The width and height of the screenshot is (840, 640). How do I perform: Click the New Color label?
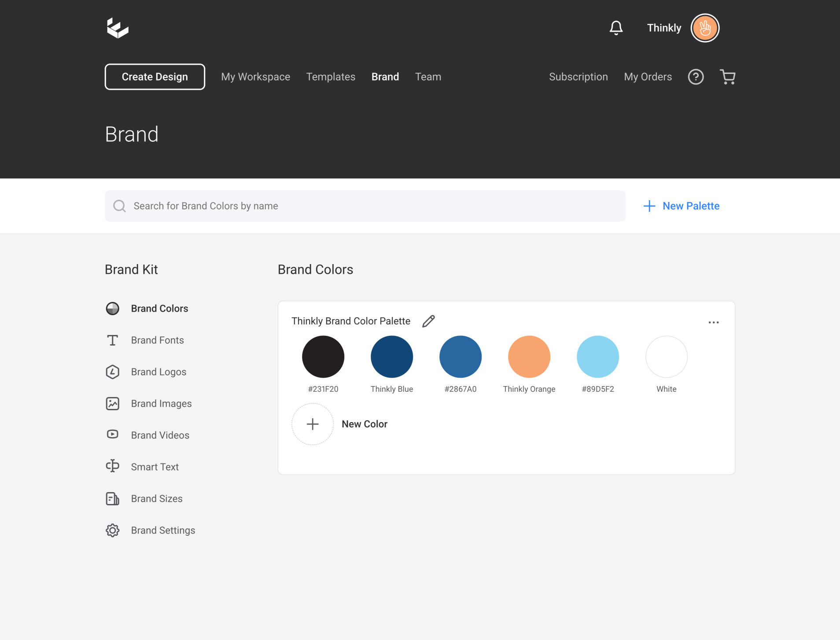[365, 424]
